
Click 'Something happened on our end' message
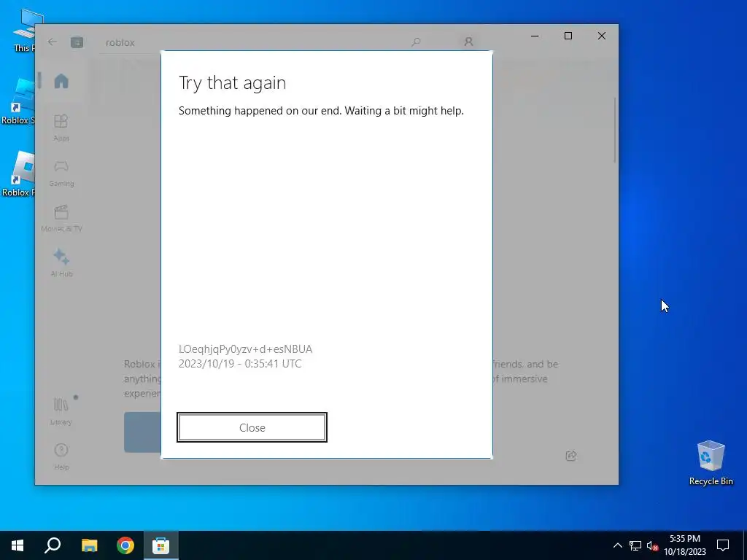[321, 111]
